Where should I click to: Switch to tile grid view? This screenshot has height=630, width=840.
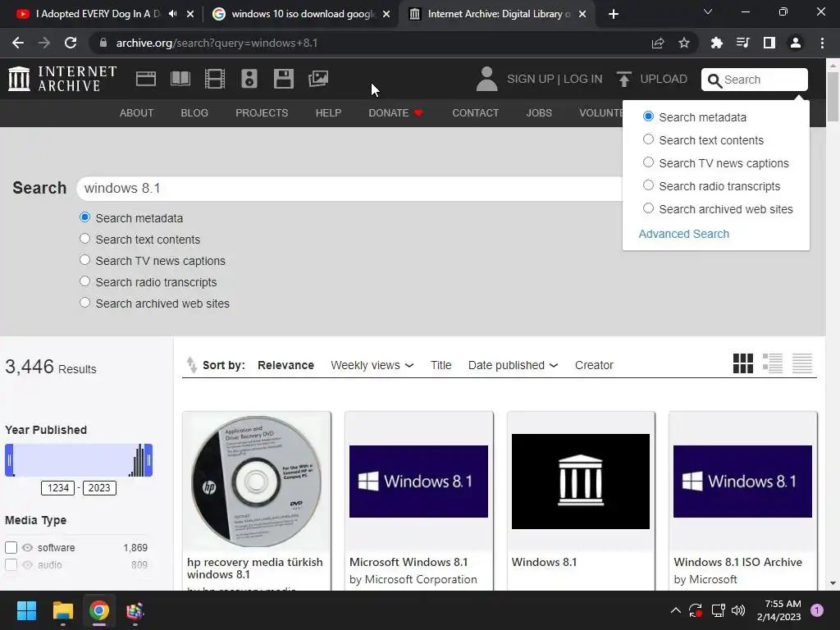tap(743, 363)
